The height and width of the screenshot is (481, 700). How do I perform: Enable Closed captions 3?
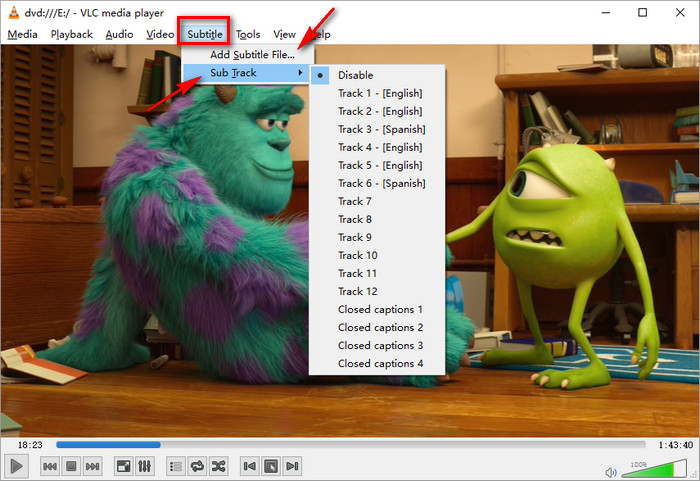[x=377, y=345]
